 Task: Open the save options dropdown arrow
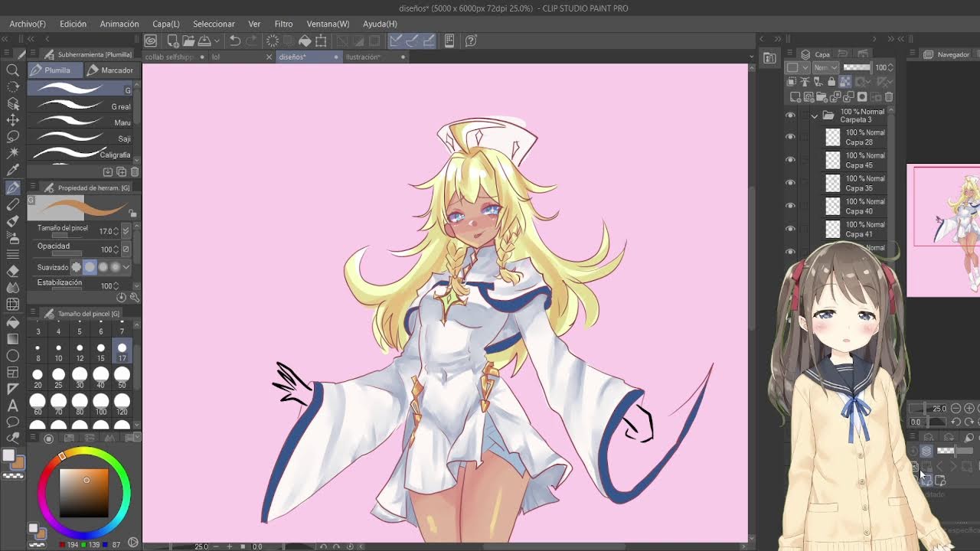click(217, 41)
